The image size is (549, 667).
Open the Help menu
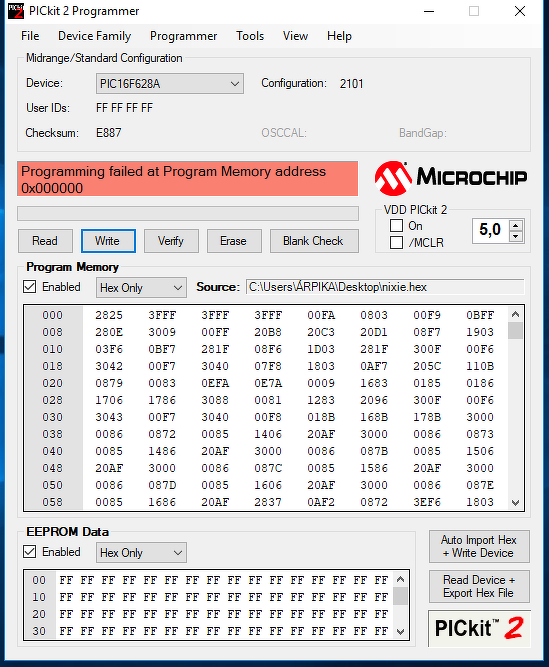click(339, 36)
